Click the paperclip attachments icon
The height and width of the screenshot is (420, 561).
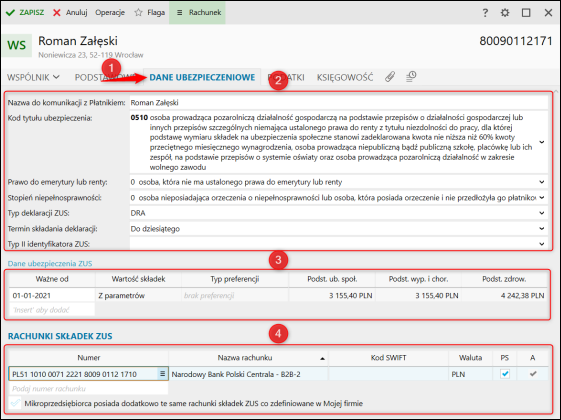tap(390, 77)
